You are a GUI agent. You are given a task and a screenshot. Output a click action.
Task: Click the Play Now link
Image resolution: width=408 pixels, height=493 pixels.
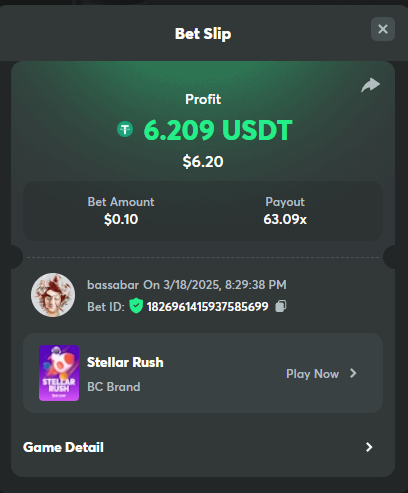tap(312, 374)
